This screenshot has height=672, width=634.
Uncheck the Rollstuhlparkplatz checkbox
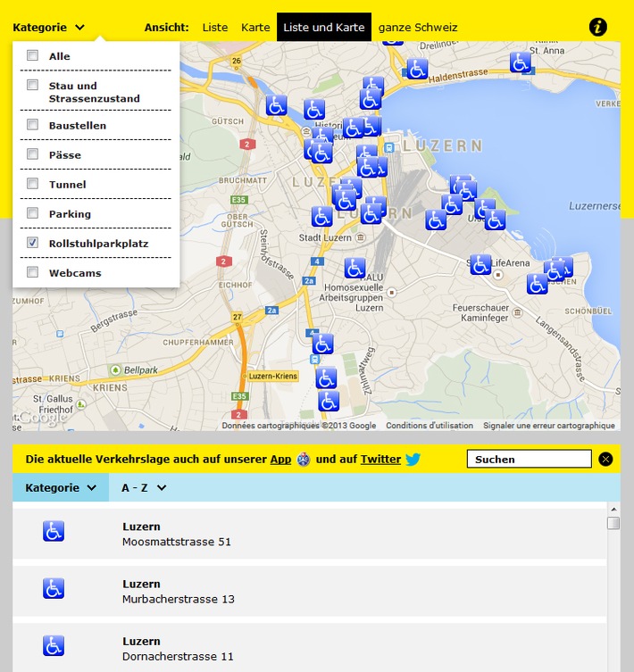pos(33,243)
